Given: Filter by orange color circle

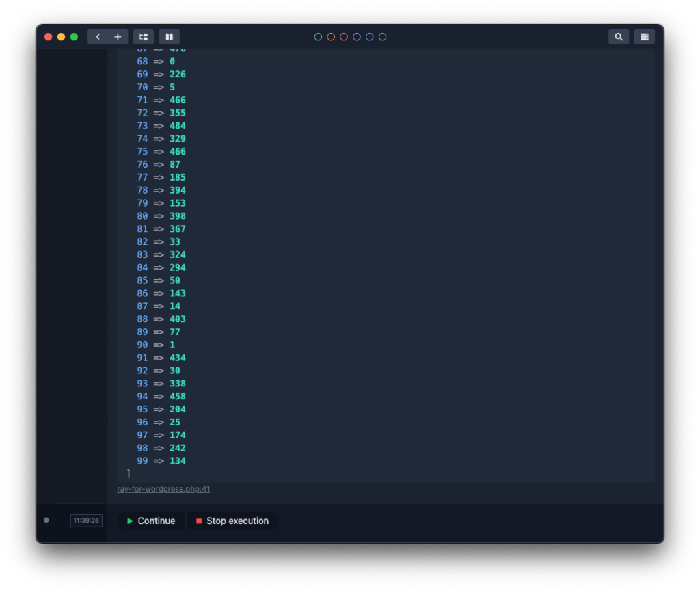Looking at the screenshot, I should [x=331, y=37].
